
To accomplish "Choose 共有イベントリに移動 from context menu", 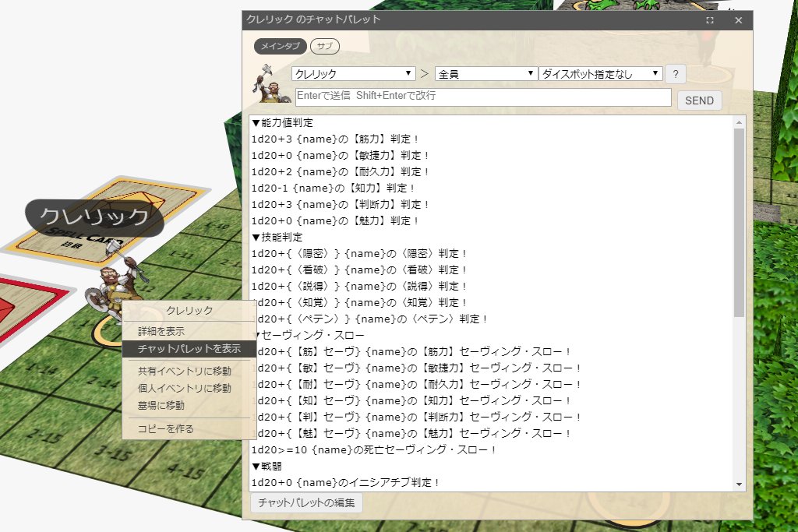I will pos(184,372).
